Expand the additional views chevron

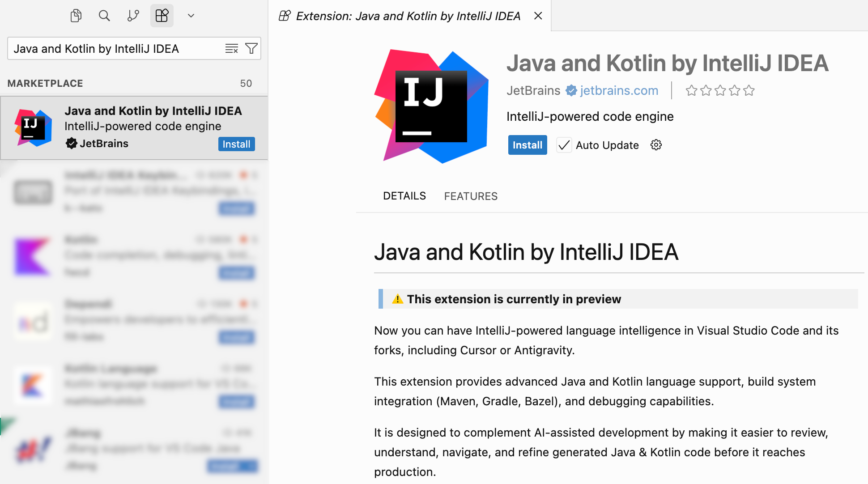191,16
